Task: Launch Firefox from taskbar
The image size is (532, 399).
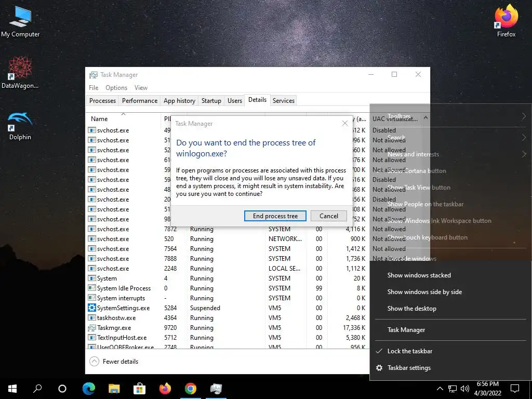Action: 165,389
